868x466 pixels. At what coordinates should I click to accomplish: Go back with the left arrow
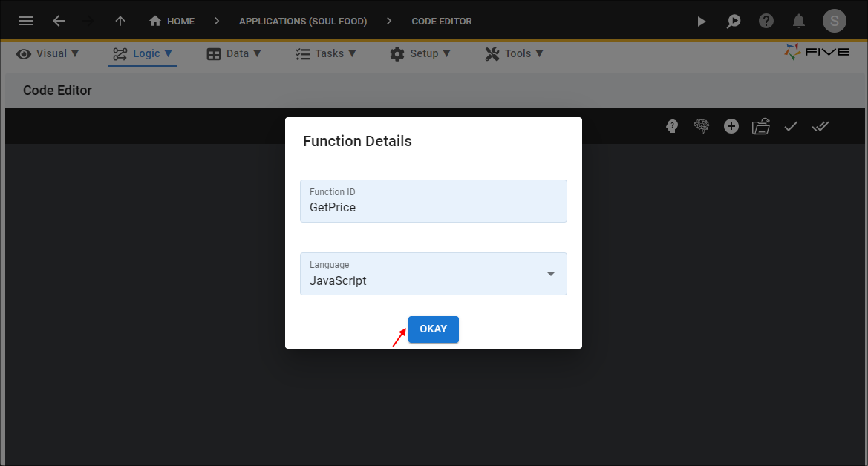point(59,21)
